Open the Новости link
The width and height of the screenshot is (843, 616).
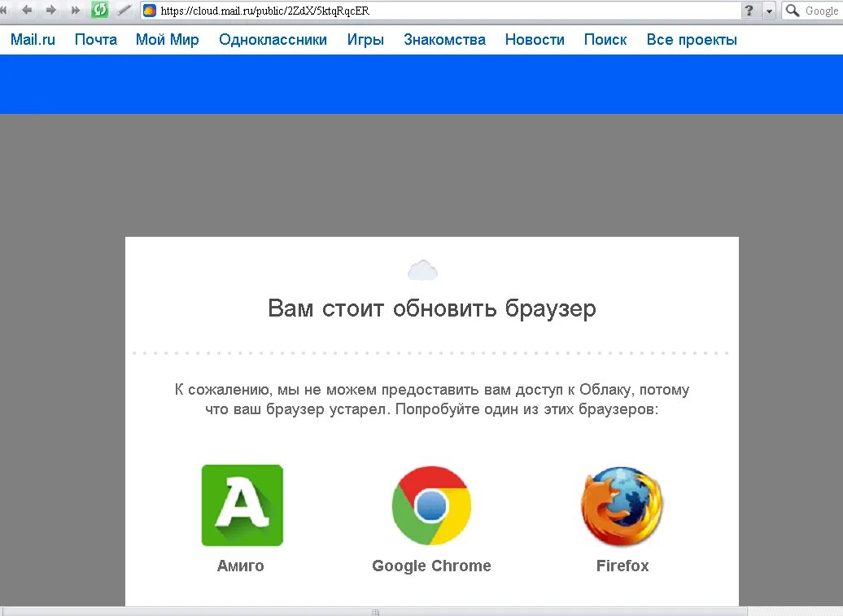535,40
